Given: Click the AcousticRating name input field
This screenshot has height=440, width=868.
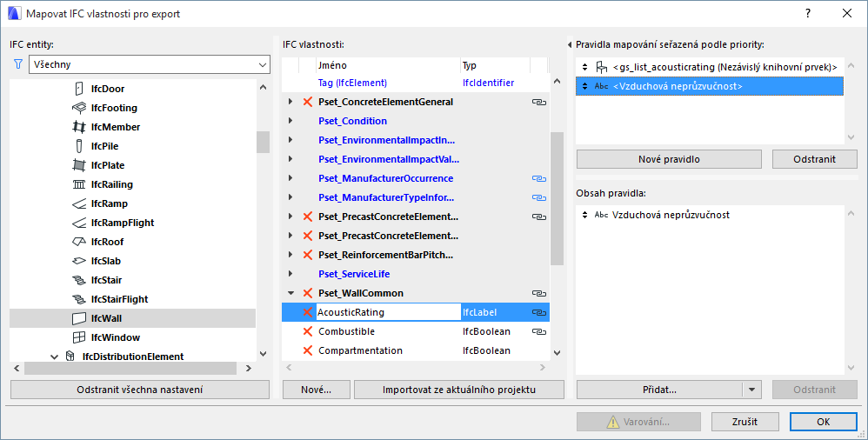Looking at the screenshot, I should tap(387, 312).
